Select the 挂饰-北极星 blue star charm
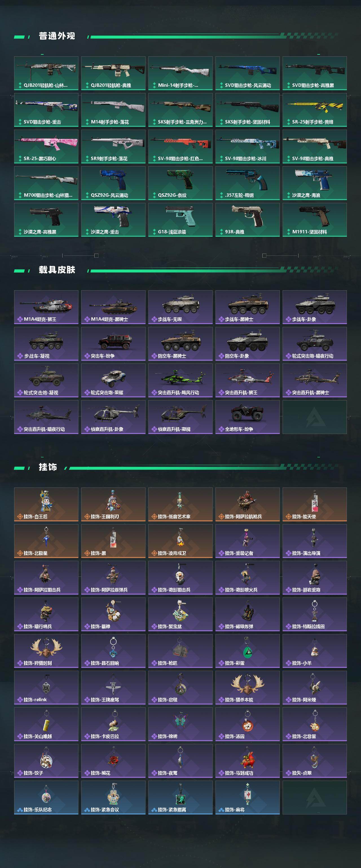 (x=46, y=541)
